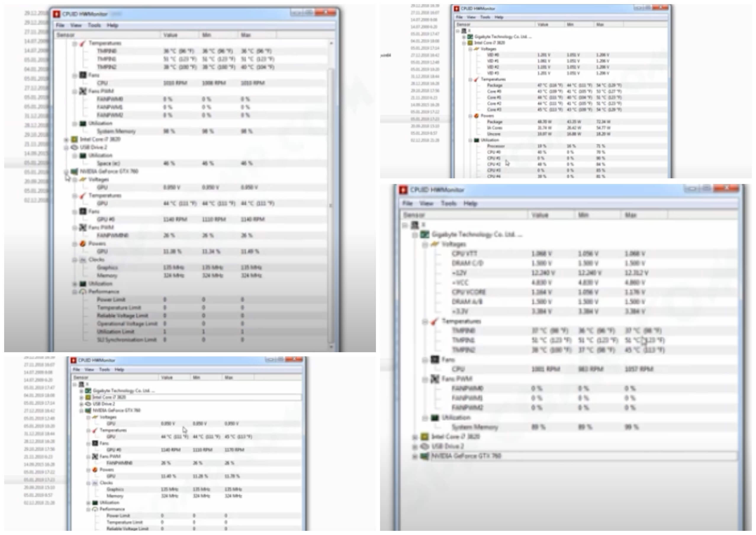Bottom-right window: expand NVIDIA GeForce GTX 760 node
Screen dimensions: 756x535
[415, 456]
